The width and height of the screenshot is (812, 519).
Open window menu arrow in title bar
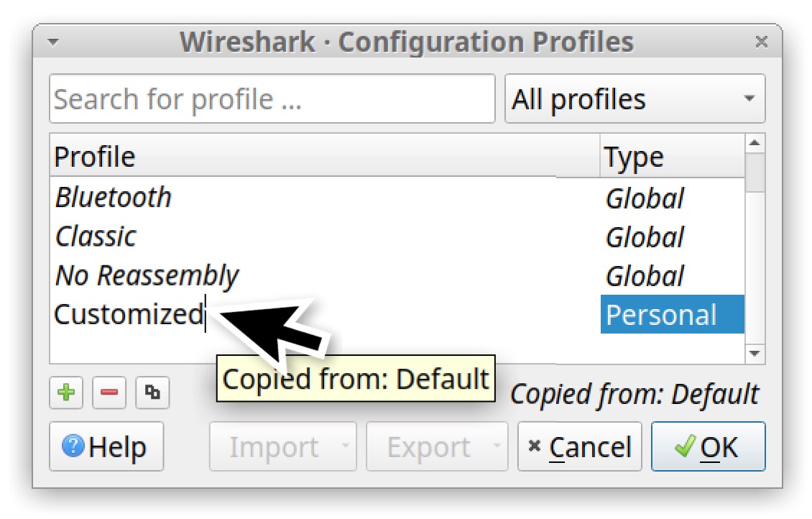(x=53, y=42)
